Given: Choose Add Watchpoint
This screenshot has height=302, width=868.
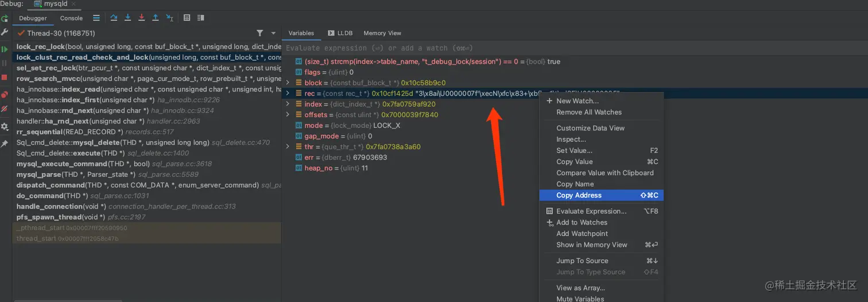Looking at the screenshot, I should click(x=602, y=234).
